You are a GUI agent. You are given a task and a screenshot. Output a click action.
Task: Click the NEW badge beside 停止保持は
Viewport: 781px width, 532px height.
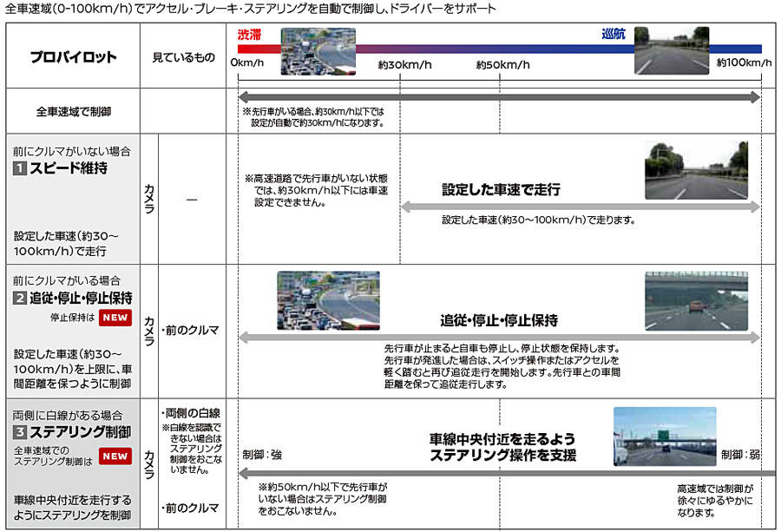[115, 318]
